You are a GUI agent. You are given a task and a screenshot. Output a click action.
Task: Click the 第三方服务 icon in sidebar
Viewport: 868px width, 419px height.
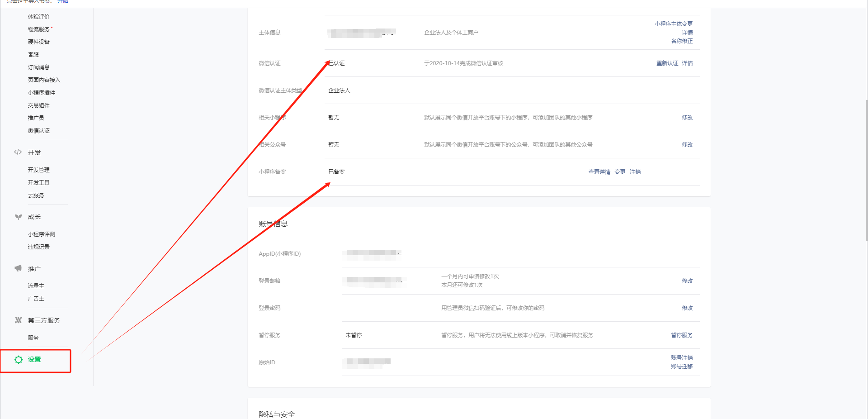pyautogui.click(x=18, y=320)
